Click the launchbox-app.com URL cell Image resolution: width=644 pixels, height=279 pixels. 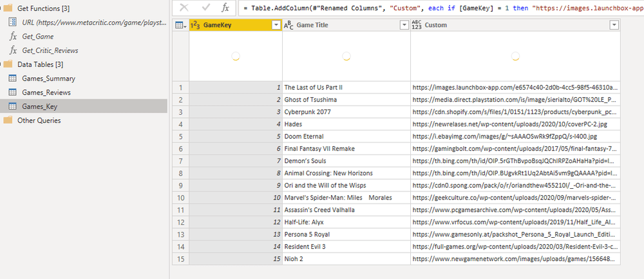tap(515, 88)
